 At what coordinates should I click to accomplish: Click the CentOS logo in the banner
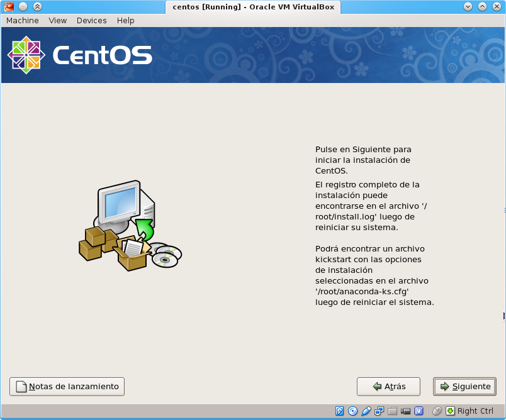coord(80,55)
